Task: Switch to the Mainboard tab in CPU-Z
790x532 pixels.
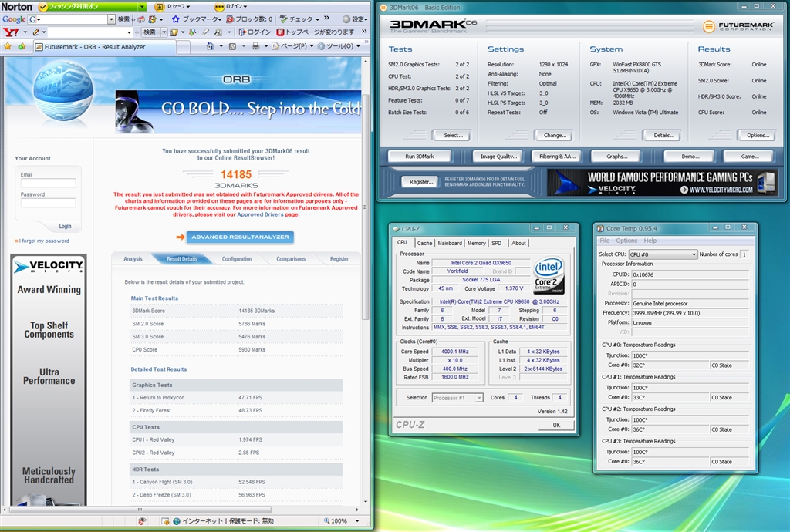Action: pos(450,243)
